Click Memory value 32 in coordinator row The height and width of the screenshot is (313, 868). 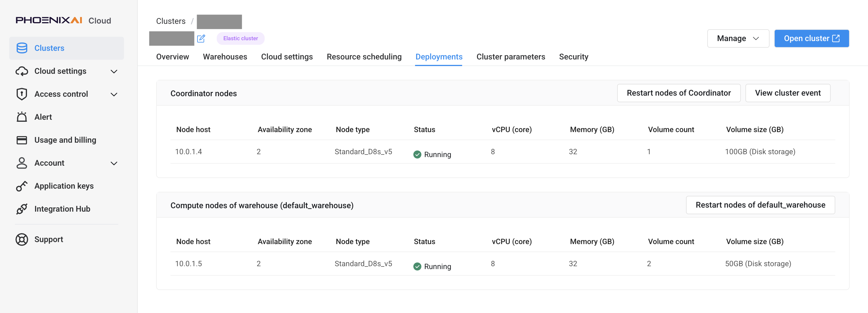click(573, 152)
